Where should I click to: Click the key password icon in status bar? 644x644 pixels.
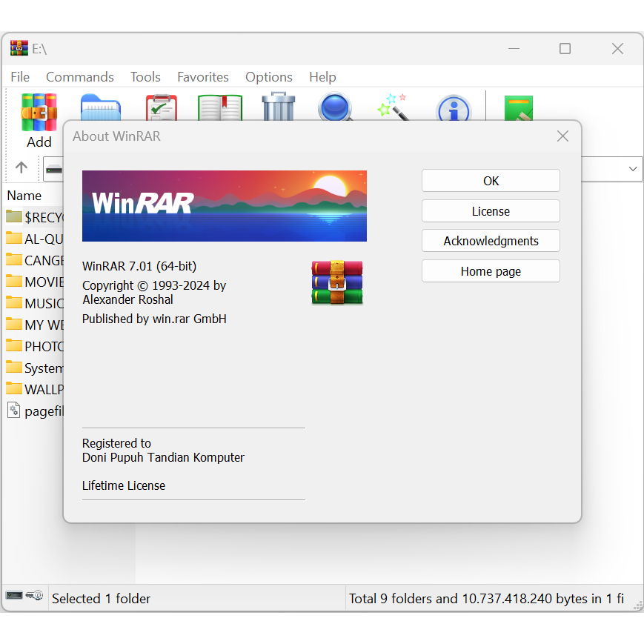[35, 594]
